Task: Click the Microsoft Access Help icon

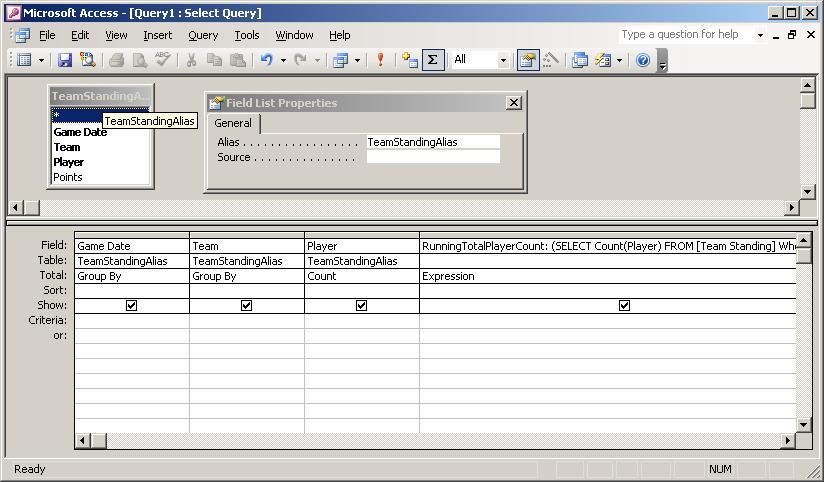Action: (643, 60)
